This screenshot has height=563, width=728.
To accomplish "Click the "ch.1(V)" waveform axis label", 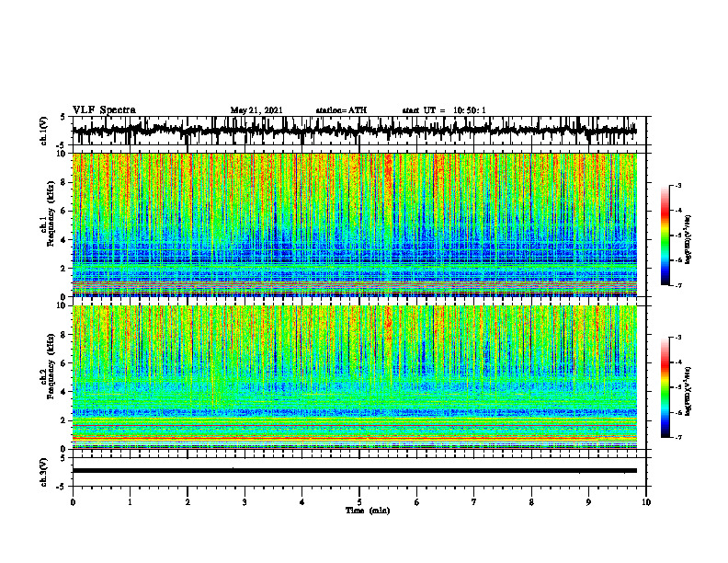I will pyautogui.click(x=44, y=131).
